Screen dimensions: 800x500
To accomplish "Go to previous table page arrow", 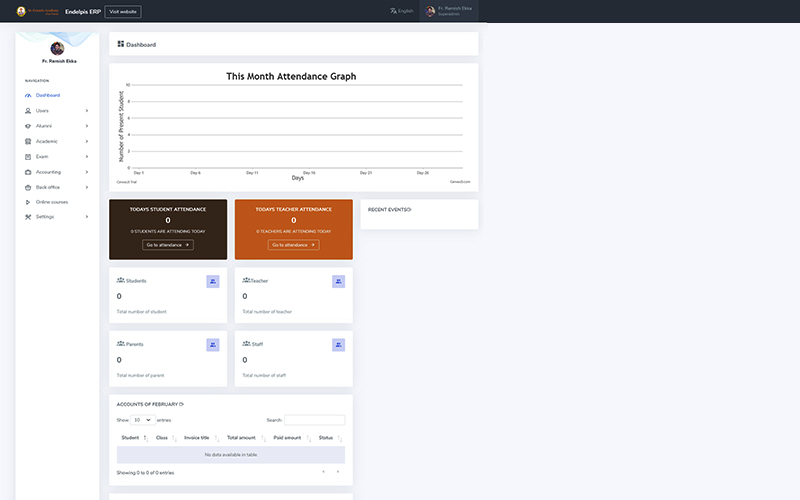I will coord(323,471).
